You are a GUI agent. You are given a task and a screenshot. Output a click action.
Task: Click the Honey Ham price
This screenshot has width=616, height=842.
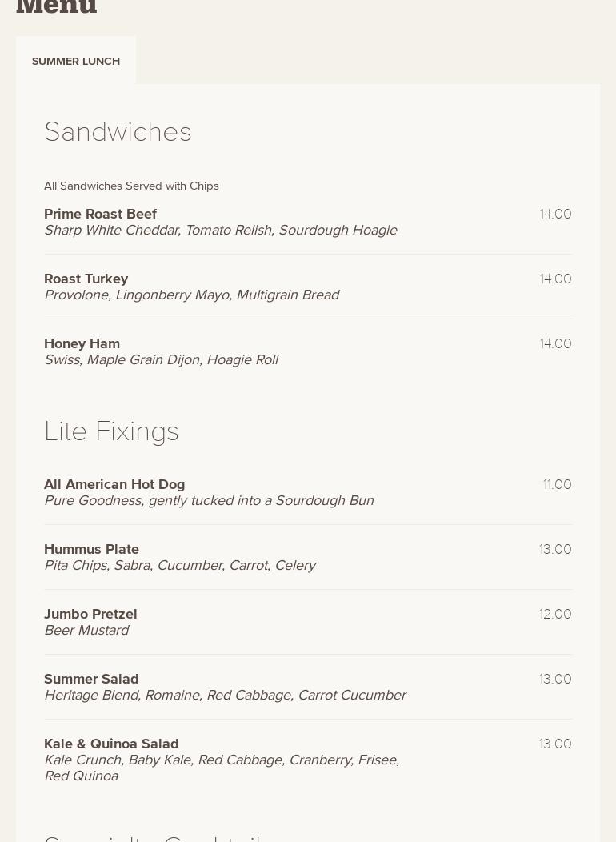click(x=555, y=343)
